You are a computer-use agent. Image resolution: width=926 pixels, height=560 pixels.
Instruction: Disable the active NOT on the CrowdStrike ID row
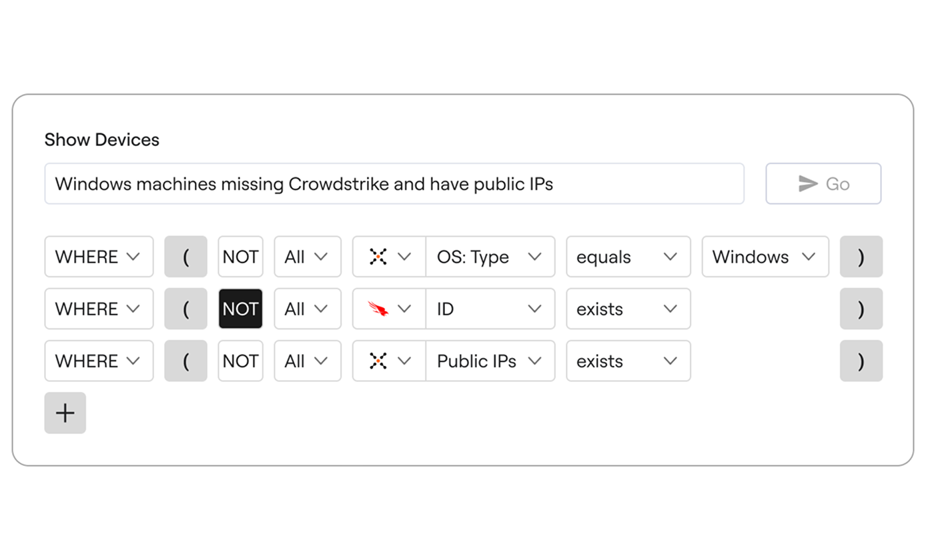[240, 309]
